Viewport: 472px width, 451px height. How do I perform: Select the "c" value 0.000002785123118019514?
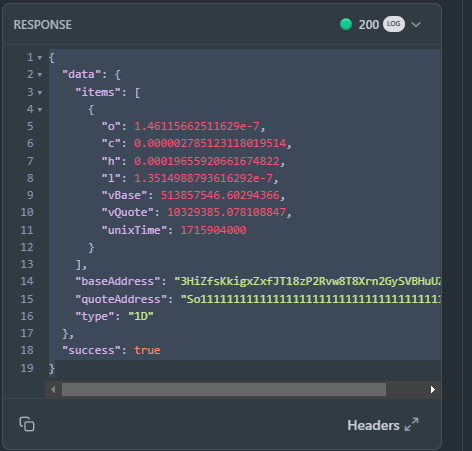tap(210, 143)
